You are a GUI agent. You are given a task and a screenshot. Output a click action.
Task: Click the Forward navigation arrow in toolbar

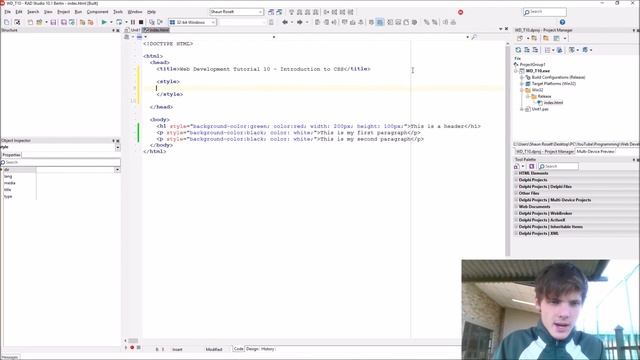[x=300, y=22]
